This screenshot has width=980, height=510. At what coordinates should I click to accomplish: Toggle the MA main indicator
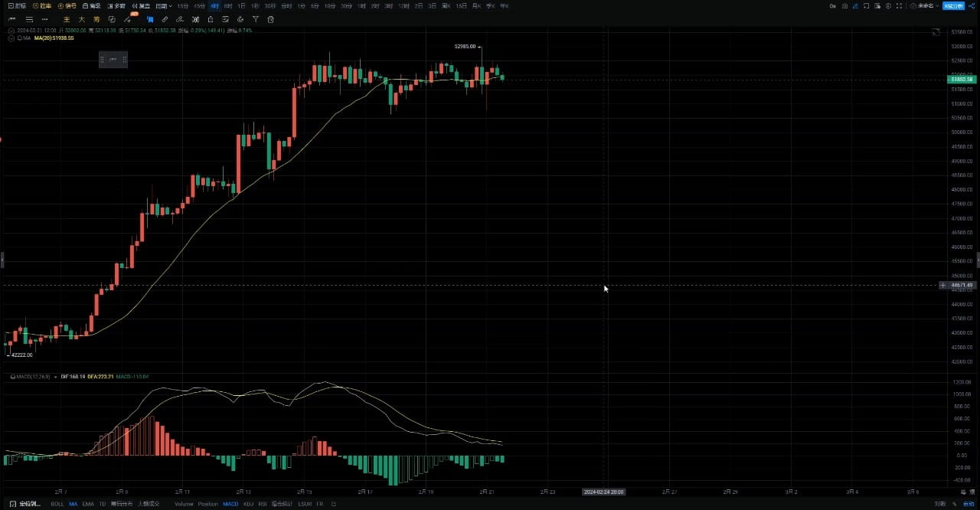pyautogui.click(x=73, y=504)
